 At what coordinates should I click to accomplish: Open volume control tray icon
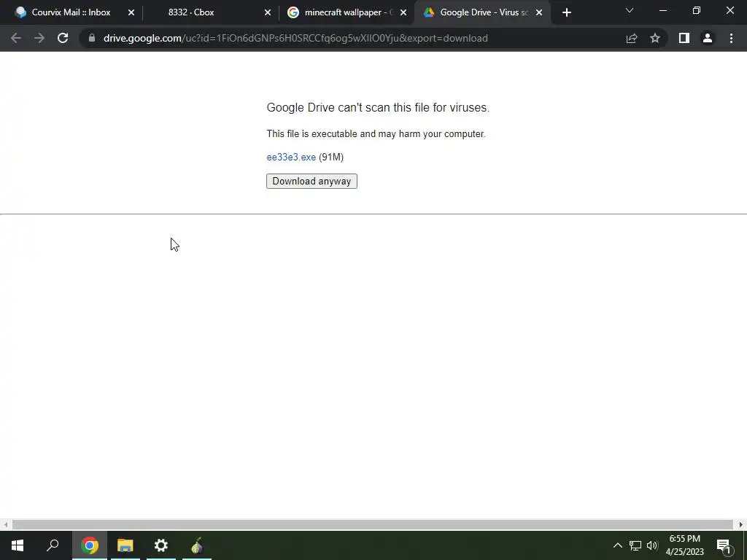[652, 545]
